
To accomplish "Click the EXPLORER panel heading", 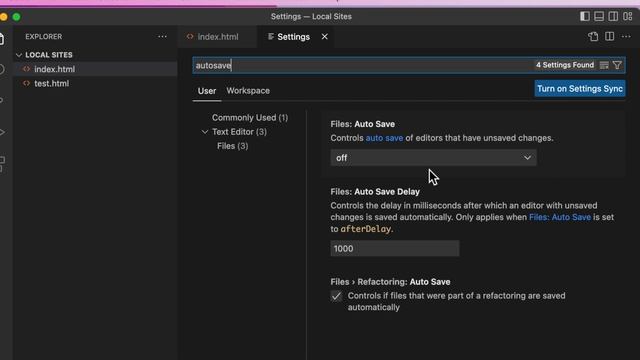I will point(44,36).
